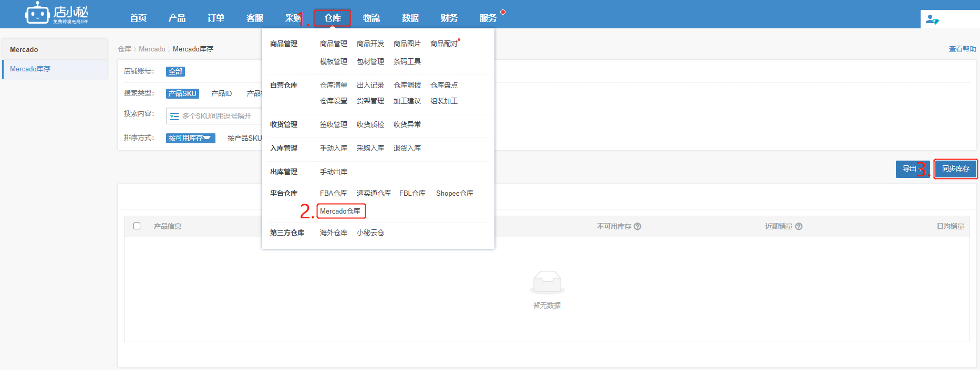Open the 物流 menu
This screenshot has height=370, width=980.
pyautogui.click(x=372, y=18)
